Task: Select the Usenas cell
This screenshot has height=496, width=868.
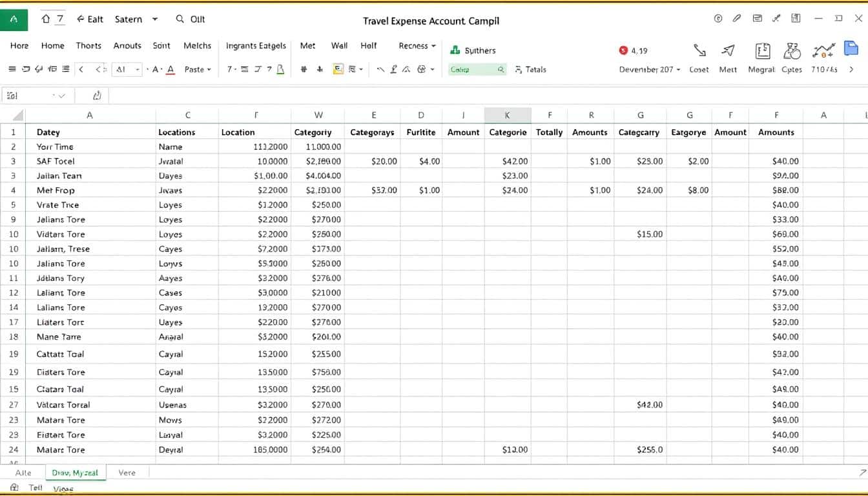Action: (187, 405)
